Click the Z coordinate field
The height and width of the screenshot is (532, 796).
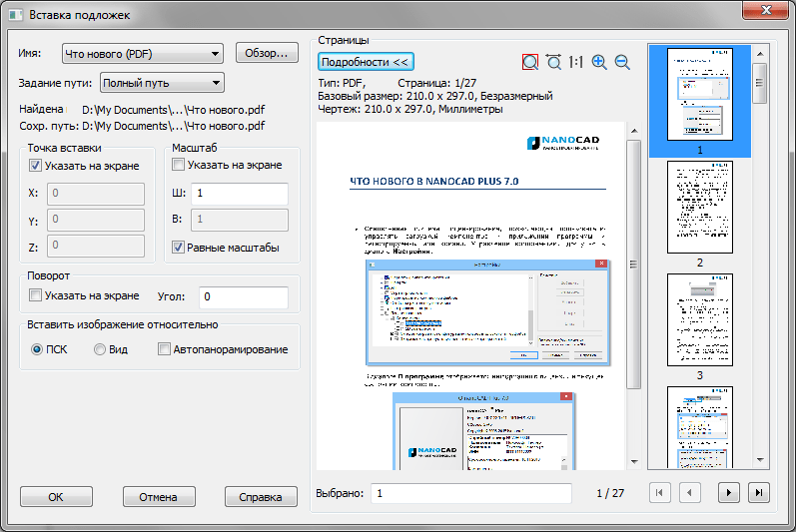tap(96, 246)
